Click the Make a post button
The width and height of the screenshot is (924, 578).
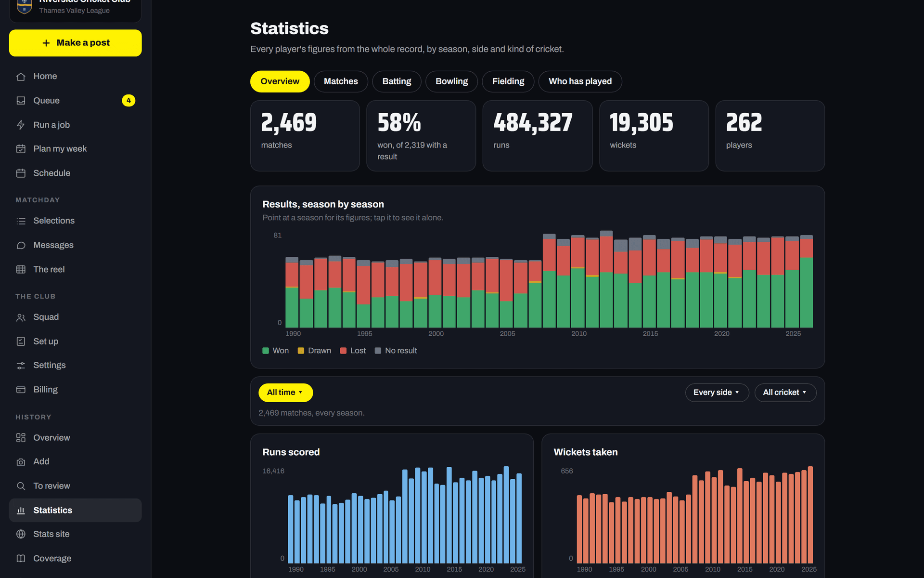[75, 43]
